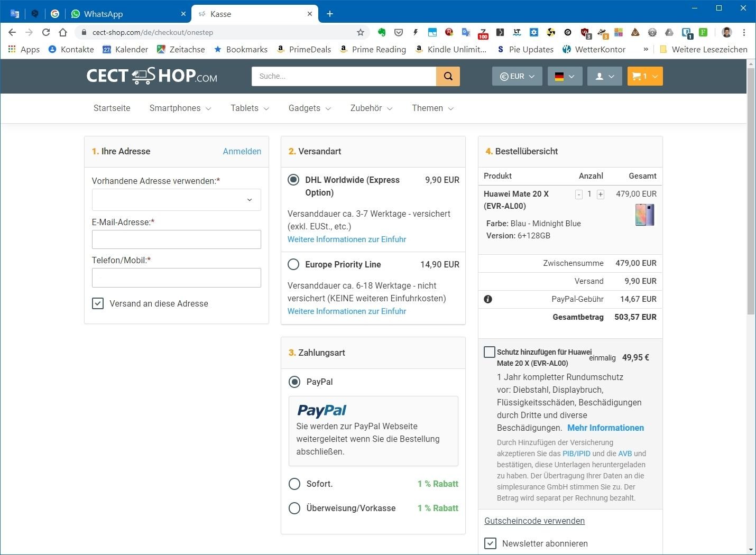This screenshot has width=756, height=555.
Task: Go to browser home page
Action: 63,32
